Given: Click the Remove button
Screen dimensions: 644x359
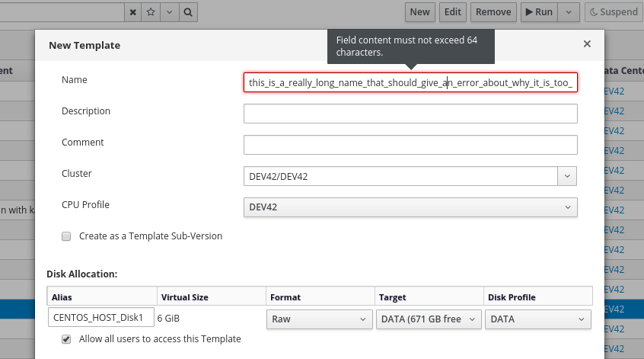Looking at the screenshot, I should pyautogui.click(x=493, y=12).
